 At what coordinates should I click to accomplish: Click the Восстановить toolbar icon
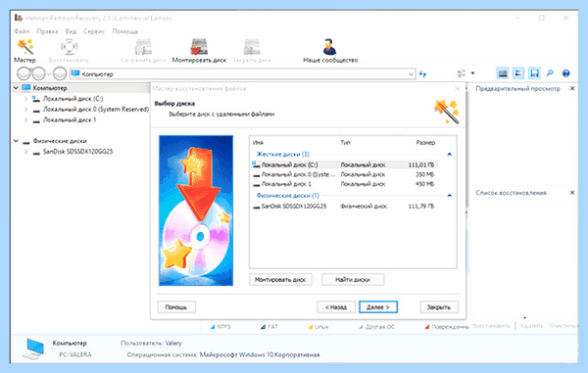(69, 51)
